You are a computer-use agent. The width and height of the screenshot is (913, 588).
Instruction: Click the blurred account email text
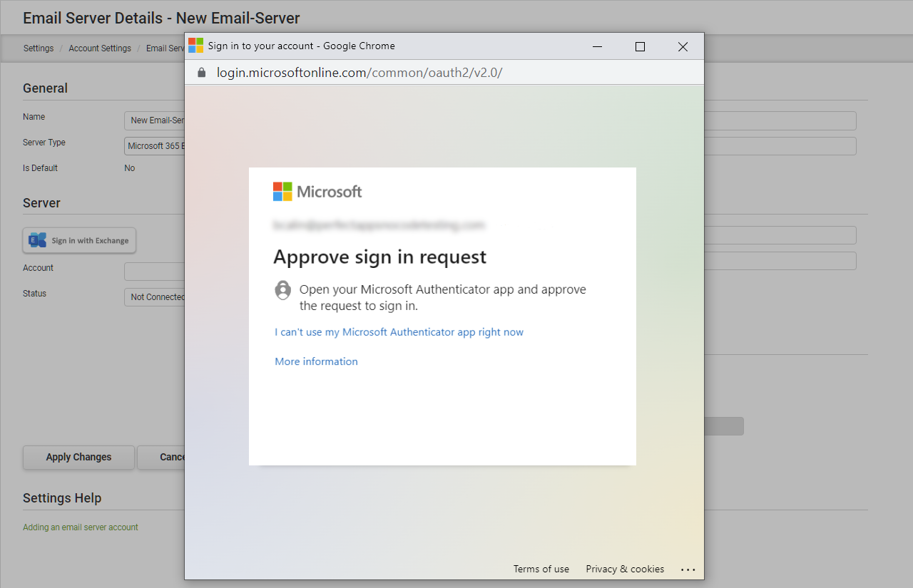[x=379, y=225]
